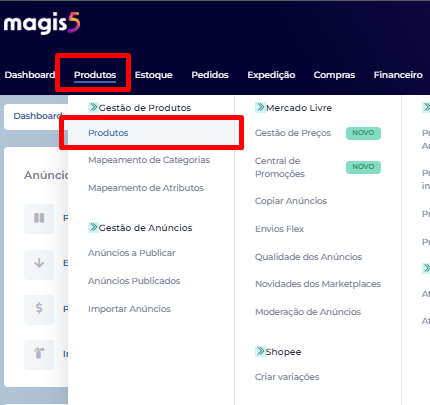Open Mapeamento de Categorias
430x405 pixels.
click(149, 160)
